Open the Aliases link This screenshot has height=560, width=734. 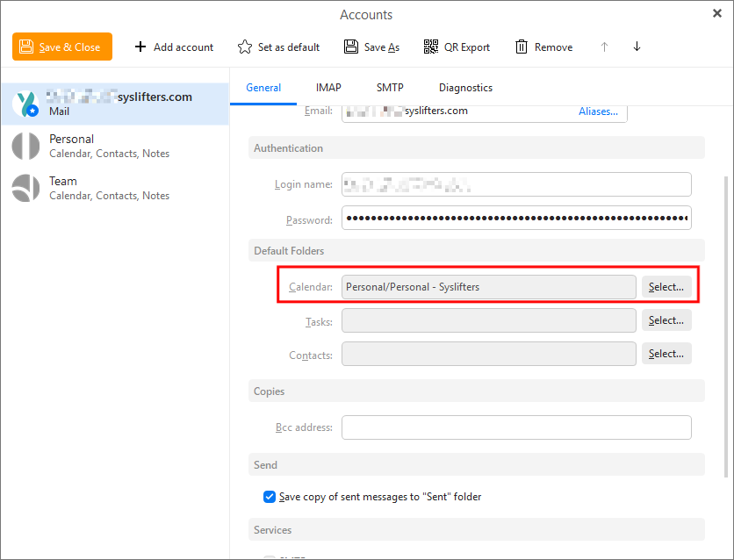(x=598, y=111)
